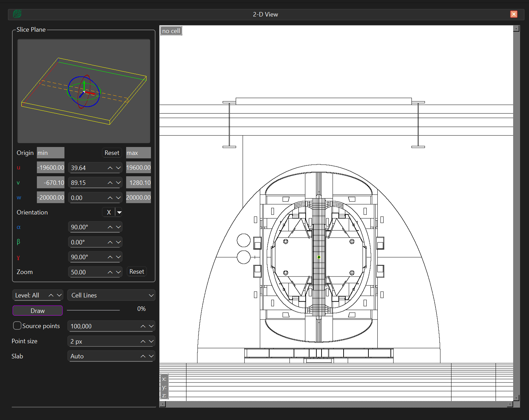Click the 'no cell' label in view
This screenshot has width=529, height=420.
pos(171,31)
